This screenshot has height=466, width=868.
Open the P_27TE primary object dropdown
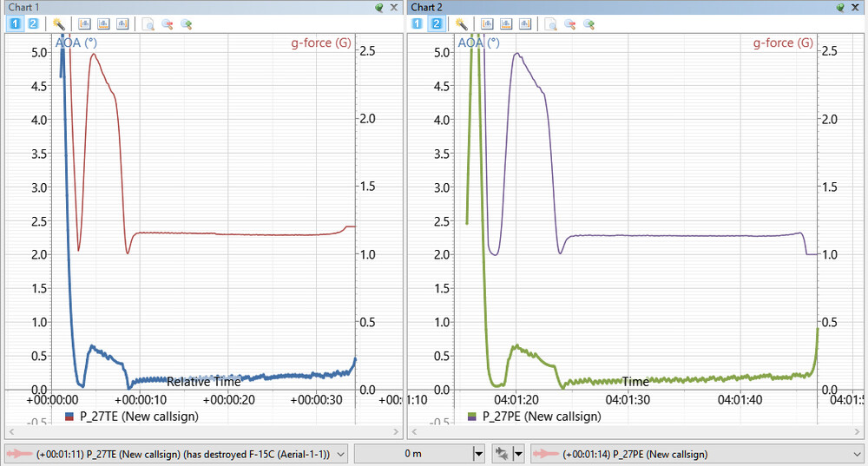click(x=176, y=454)
